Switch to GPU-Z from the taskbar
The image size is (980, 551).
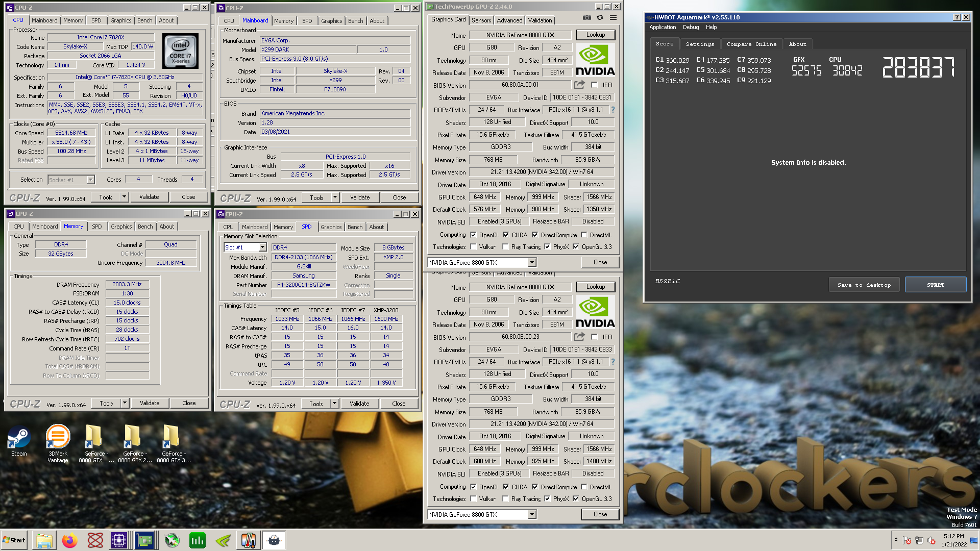point(145,540)
